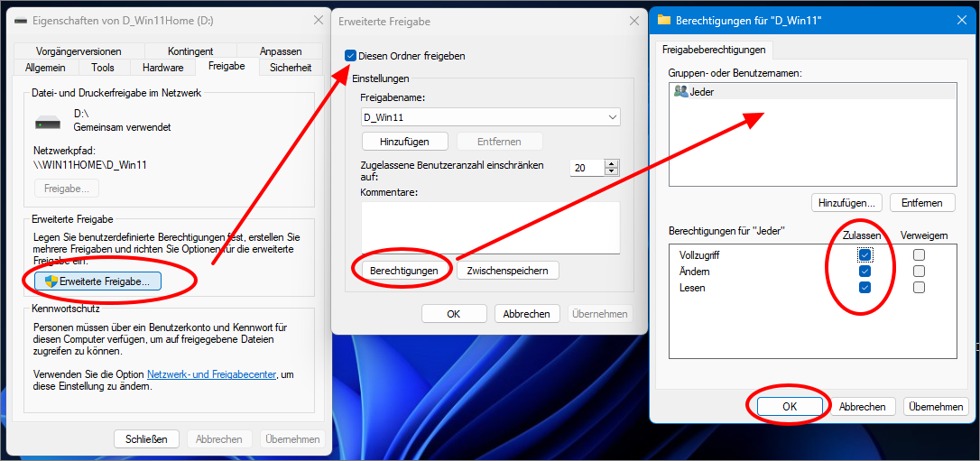Open the Berechtigungen button
980x461 pixels.
tap(402, 271)
